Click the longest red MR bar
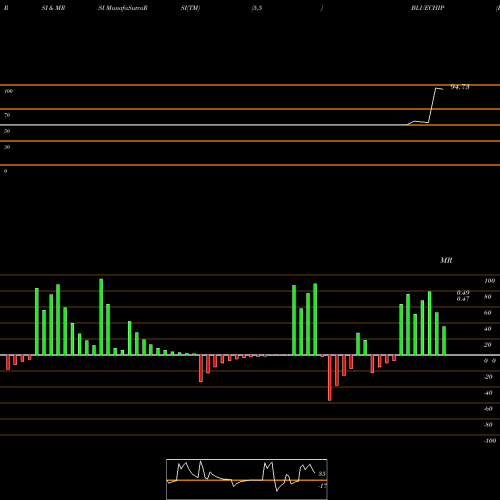Image resolution: width=500 pixels, height=500 pixels. coord(330,378)
